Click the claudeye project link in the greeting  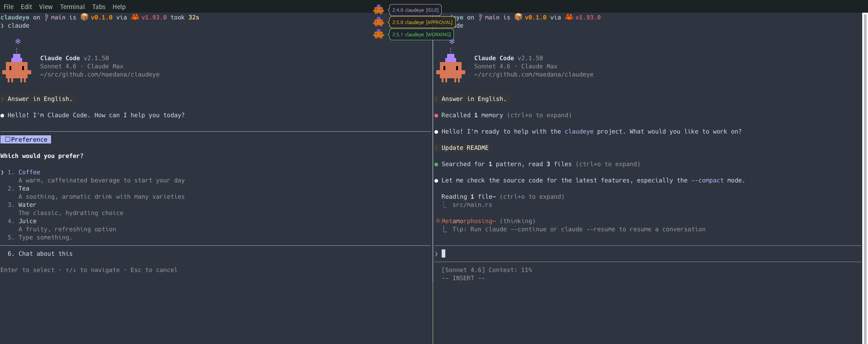(x=579, y=131)
